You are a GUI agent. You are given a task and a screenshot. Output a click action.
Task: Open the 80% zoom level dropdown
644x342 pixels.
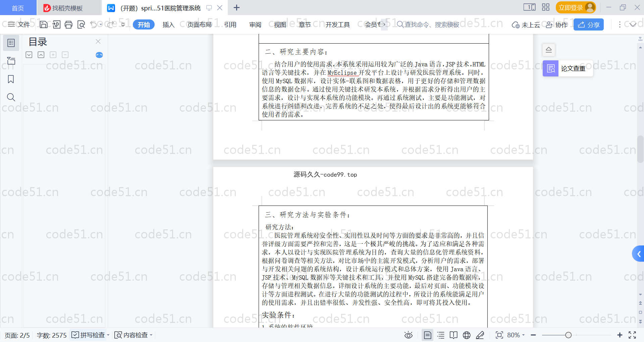click(x=516, y=335)
